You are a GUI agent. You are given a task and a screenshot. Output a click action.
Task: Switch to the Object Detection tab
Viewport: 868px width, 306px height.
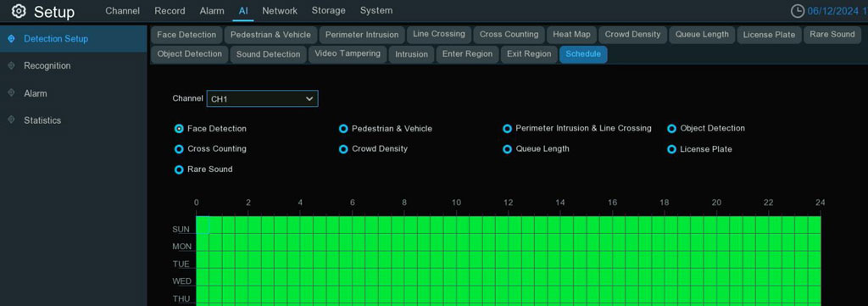tap(189, 54)
